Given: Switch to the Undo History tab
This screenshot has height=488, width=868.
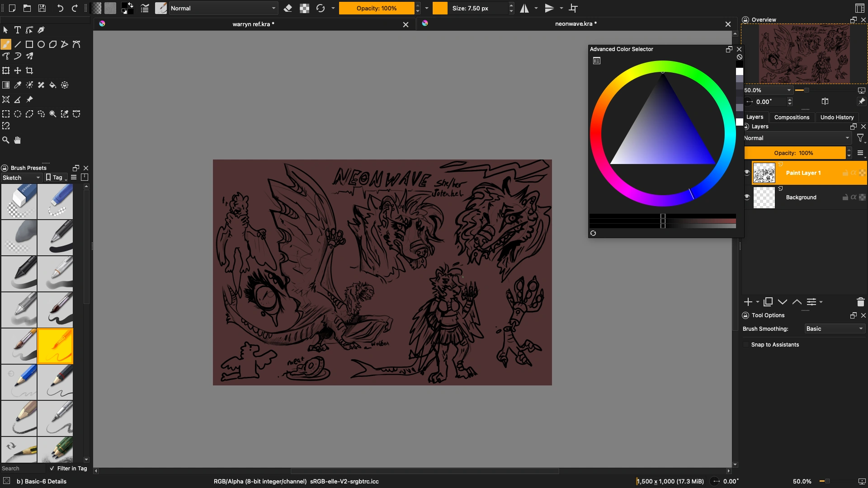Looking at the screenshot, I should pos(837,117).
